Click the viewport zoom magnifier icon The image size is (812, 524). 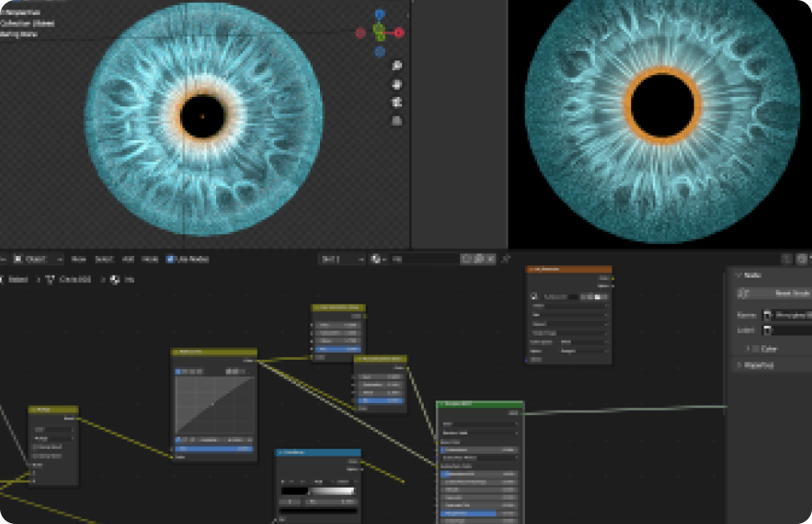397,66
